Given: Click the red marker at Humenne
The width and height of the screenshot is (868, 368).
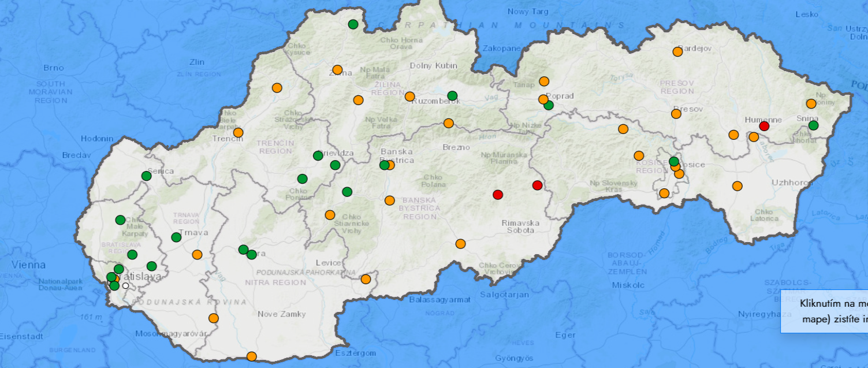Looking at the screenshot, I should tap(764, 126).
